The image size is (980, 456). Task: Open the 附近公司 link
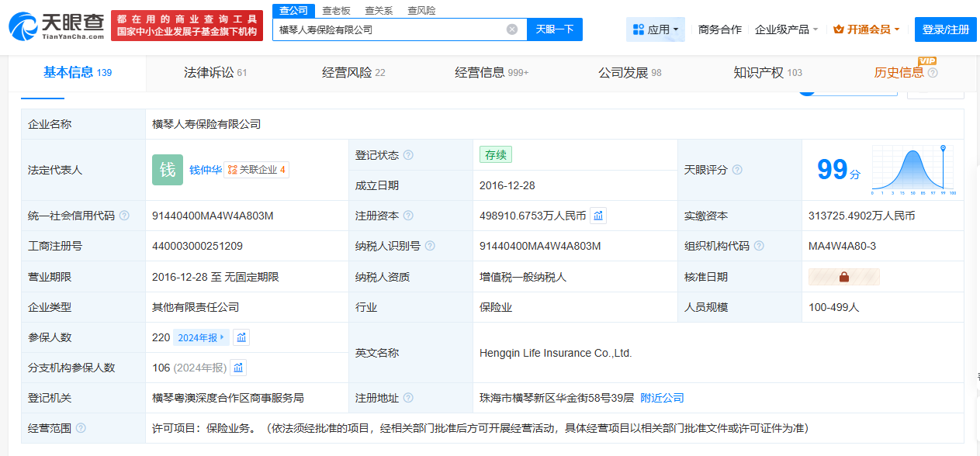(660, 397)
